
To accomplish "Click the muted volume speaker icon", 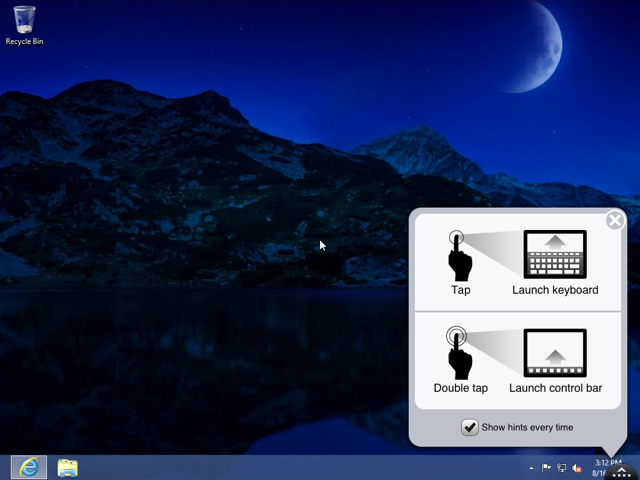I will 577,468.
